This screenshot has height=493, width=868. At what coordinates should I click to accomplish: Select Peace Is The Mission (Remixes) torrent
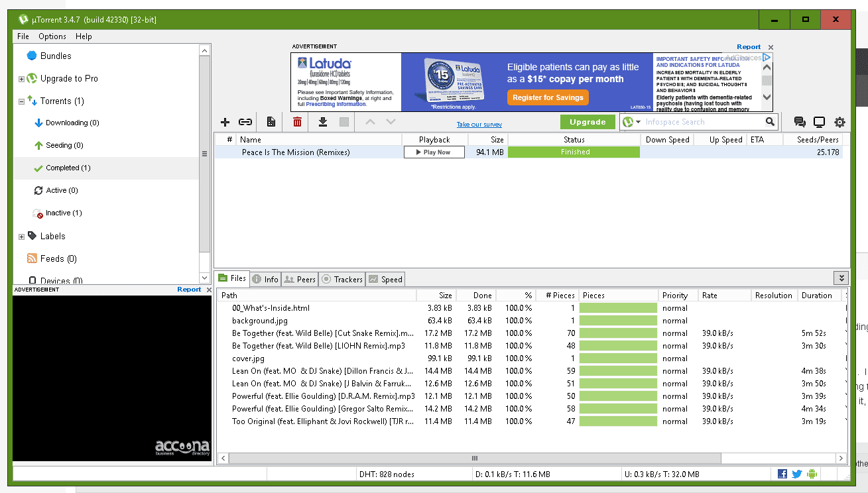(x=528, y=152)
